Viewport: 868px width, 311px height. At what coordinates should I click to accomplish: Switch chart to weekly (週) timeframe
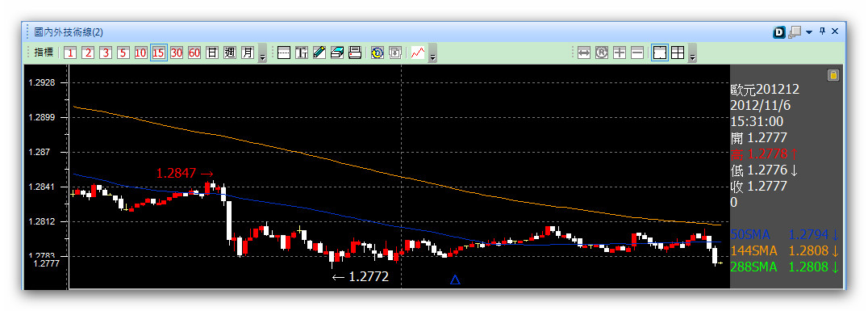coord(230,53)
